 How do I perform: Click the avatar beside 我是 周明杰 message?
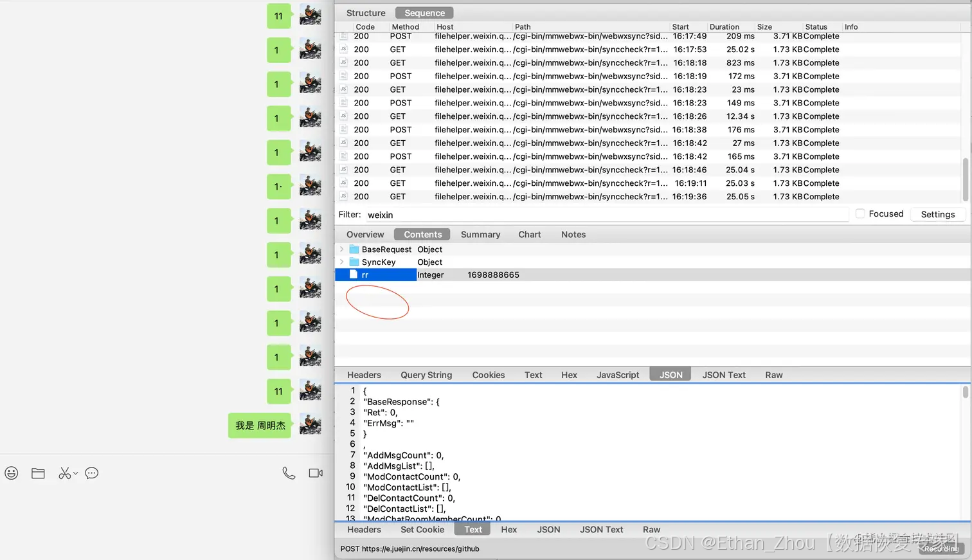(x=310, y=425)
